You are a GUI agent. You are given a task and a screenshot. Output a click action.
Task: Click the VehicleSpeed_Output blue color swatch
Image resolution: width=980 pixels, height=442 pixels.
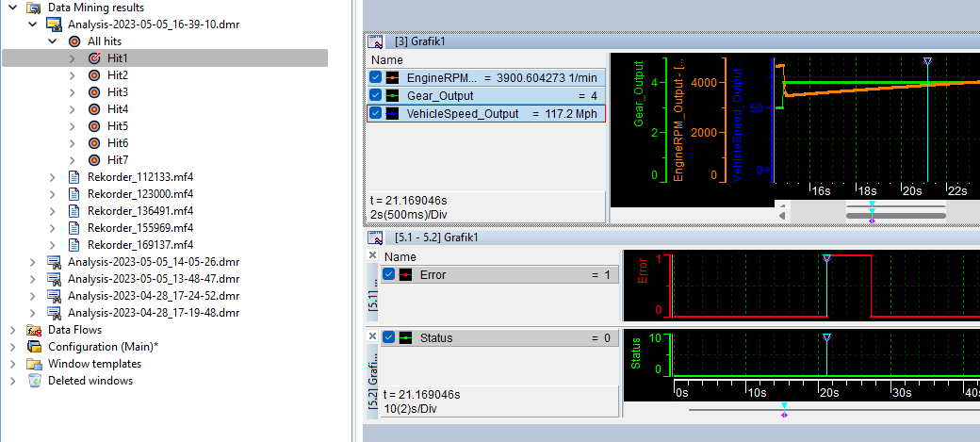coord(393,113)
